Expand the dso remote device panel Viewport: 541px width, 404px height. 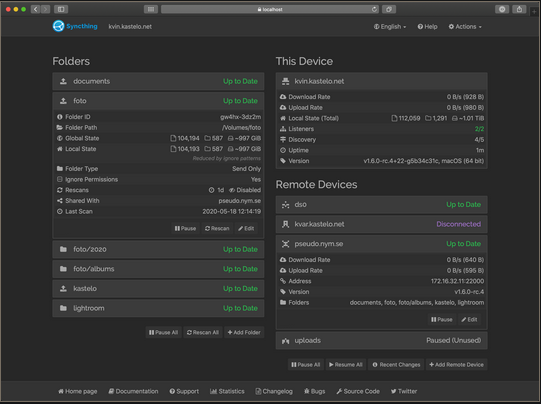[x=382, y=205]
